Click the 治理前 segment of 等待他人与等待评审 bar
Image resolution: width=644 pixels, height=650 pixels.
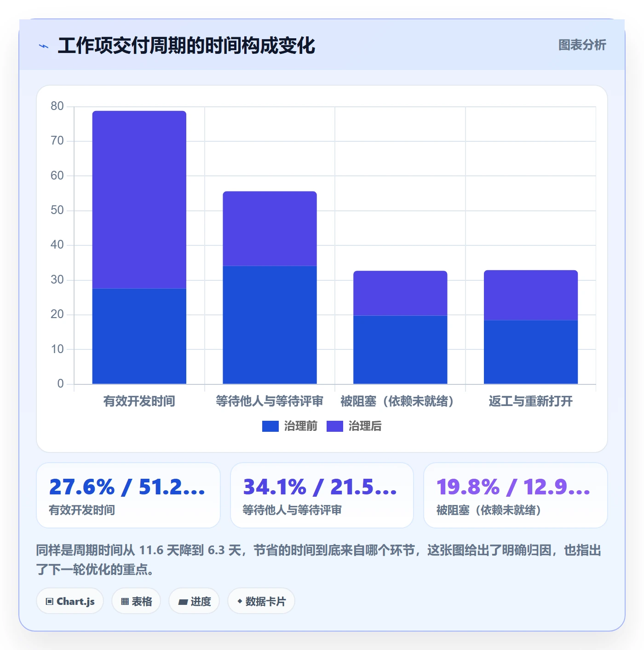point(270,325)
